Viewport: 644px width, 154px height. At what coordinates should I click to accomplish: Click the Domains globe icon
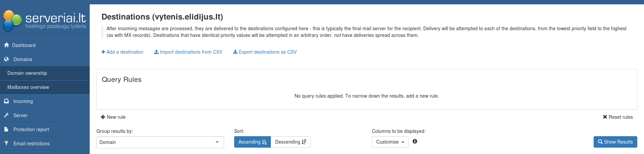pyautogui.click(x=6, y=59)
